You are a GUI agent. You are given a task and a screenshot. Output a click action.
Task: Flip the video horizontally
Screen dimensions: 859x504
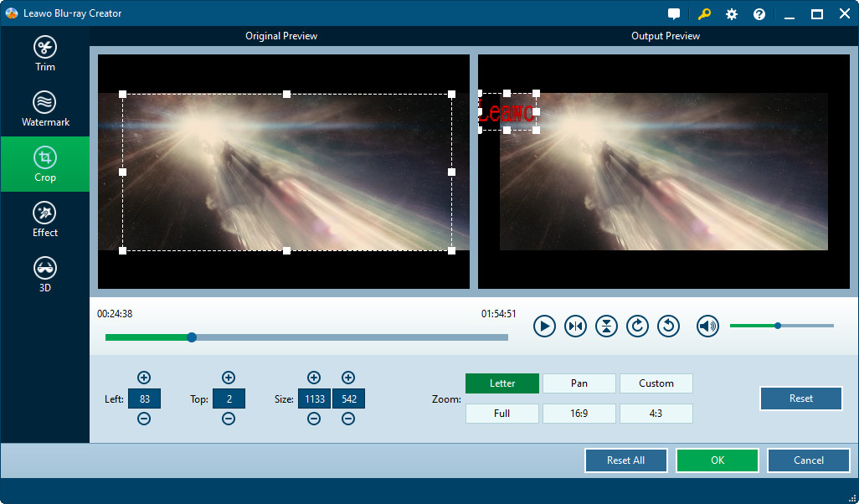pos(575,326)
